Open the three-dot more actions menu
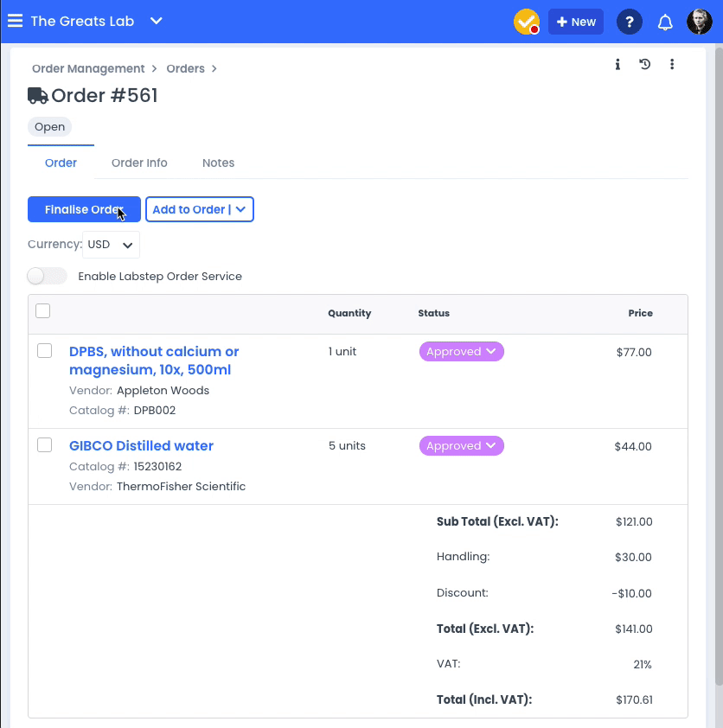This screenshot has height=728, width=723. tap(672, 64)
